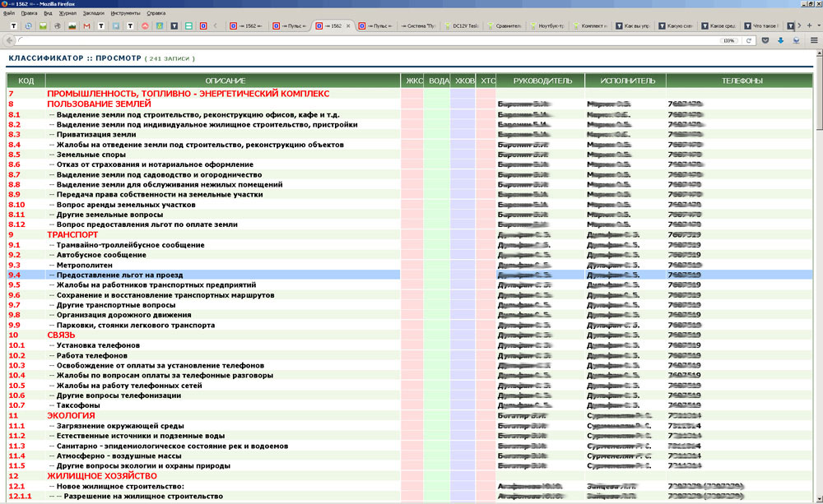
Task: Click the page vertical scrollbar
Action: (x=818, y=247)
